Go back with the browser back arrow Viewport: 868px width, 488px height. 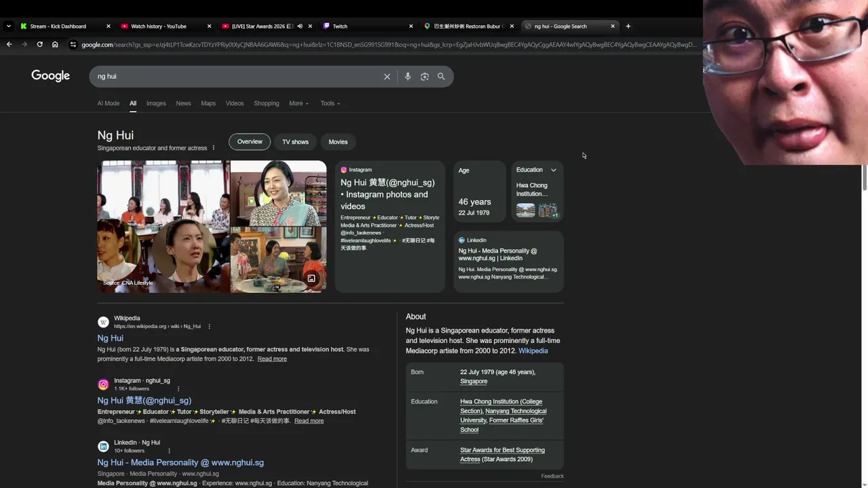[9, 45]
